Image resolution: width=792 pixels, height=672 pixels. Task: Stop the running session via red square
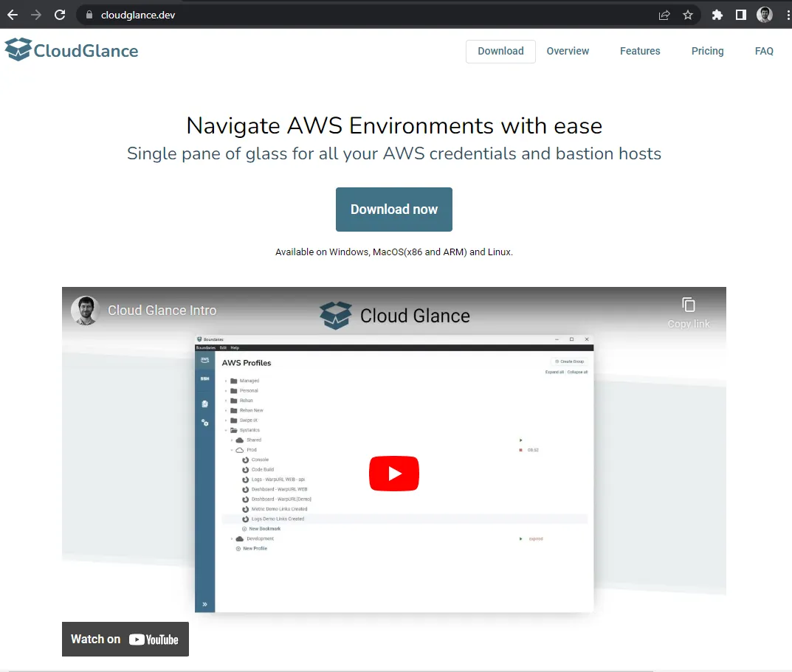coord(520,450)
